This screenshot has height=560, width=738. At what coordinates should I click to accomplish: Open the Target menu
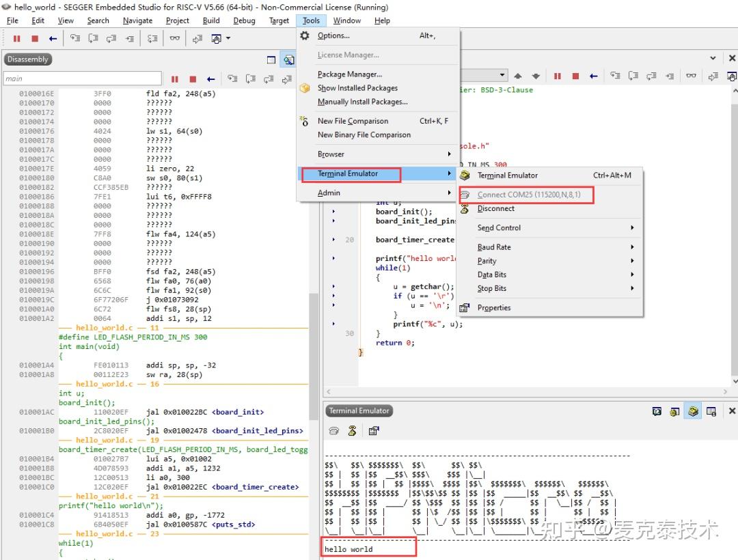(x=279, y=20)
